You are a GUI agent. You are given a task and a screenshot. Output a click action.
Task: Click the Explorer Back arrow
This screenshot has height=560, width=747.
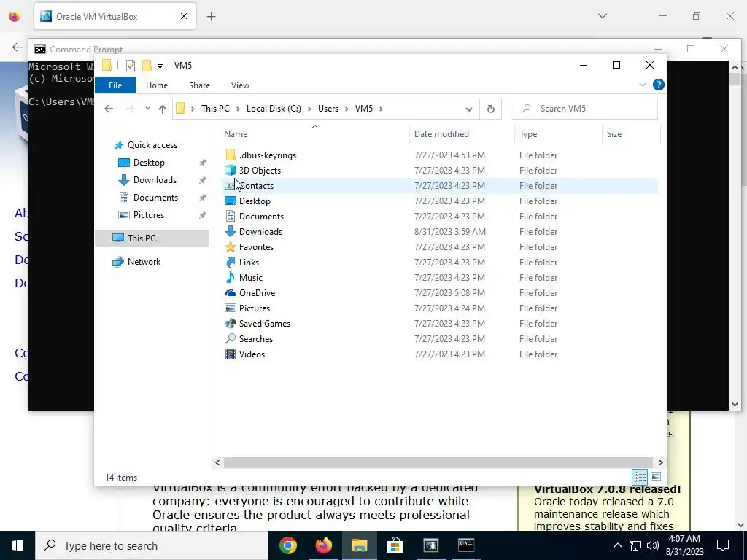[x=109, y=109]
